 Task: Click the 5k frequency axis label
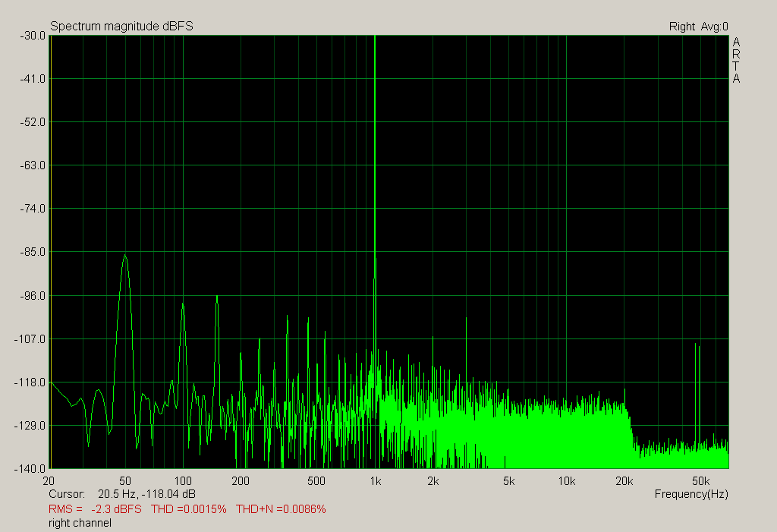tap(509, 481)
